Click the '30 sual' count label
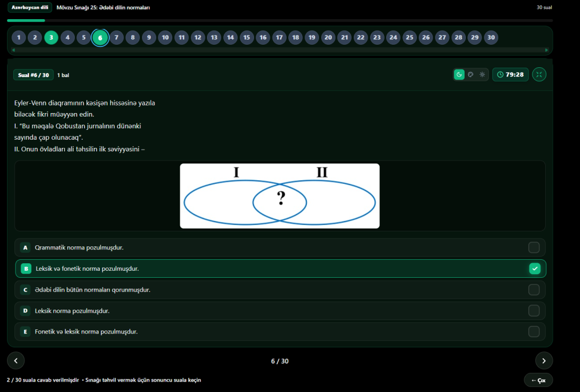This screenshot has height=392, width=580. [544, 8]
